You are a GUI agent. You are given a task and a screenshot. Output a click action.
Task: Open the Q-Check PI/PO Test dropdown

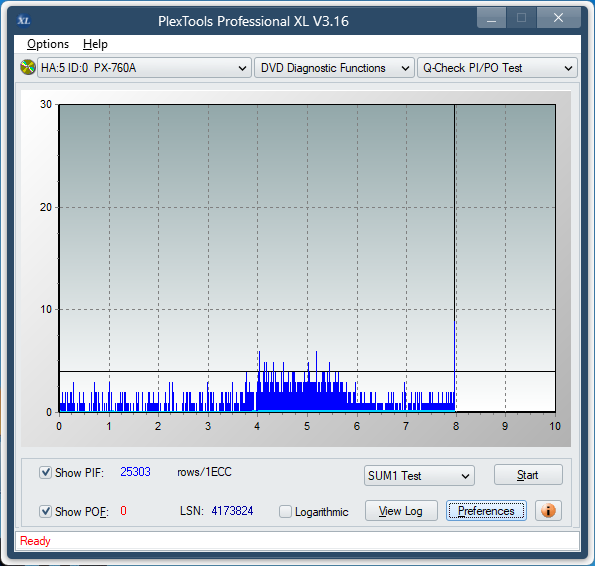click(x=497, y=68)
